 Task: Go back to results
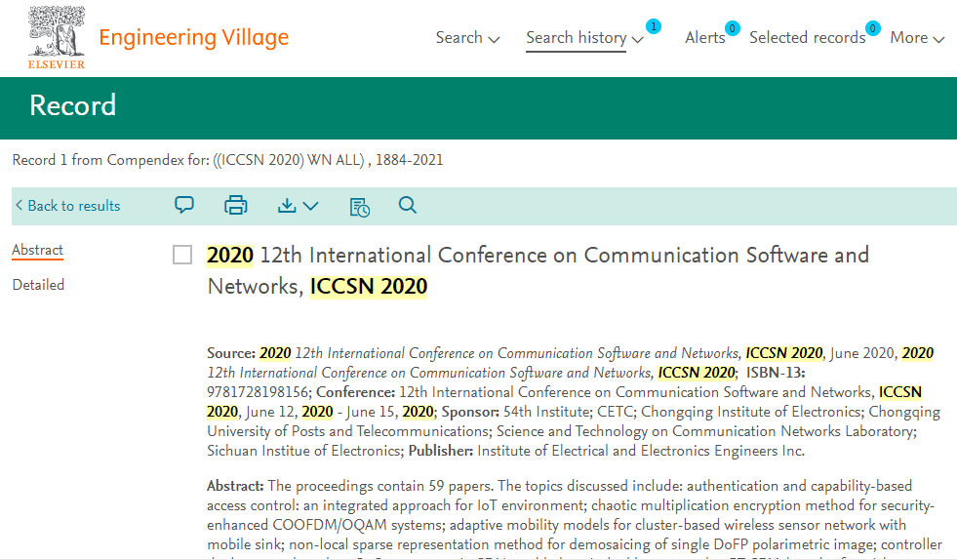67,206
